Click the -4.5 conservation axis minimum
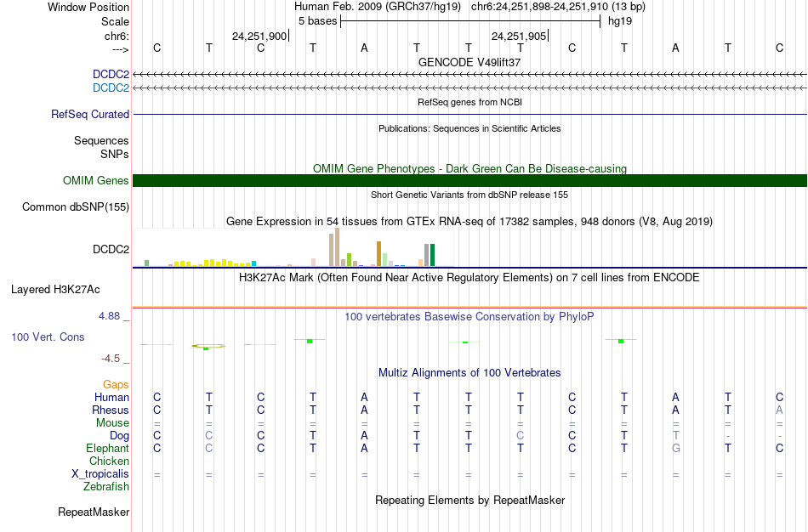Screen dimensions: 808x532 111,359
